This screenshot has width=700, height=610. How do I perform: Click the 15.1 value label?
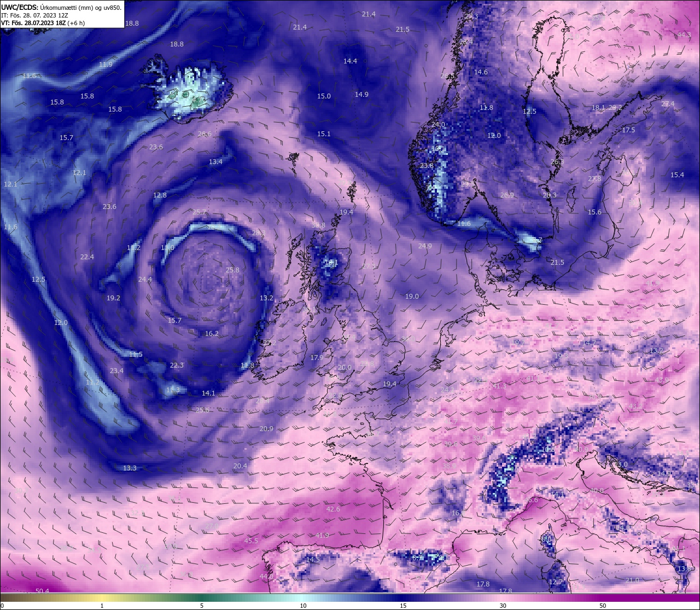tap(324, 133)
